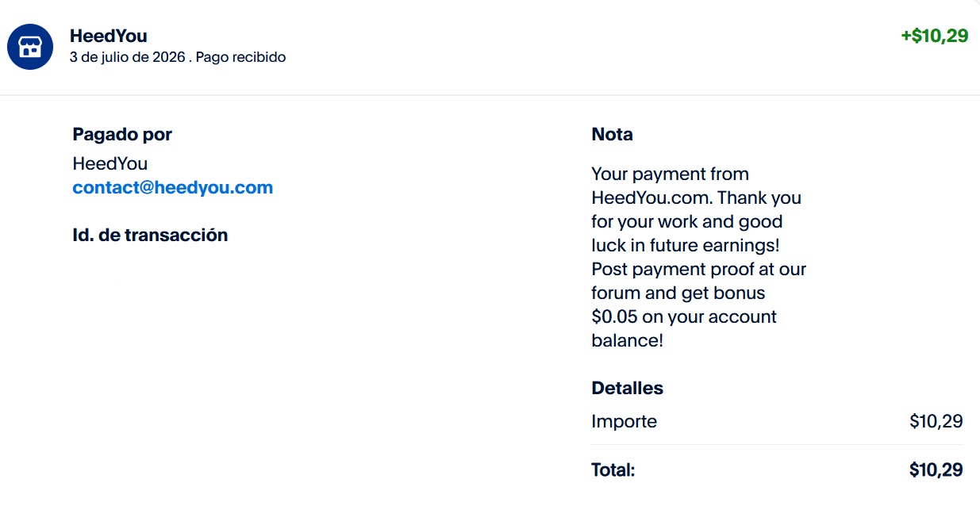Click the Id. de transacción label
The height and width of the screenshot is (506, 980).
coord(150,235)
